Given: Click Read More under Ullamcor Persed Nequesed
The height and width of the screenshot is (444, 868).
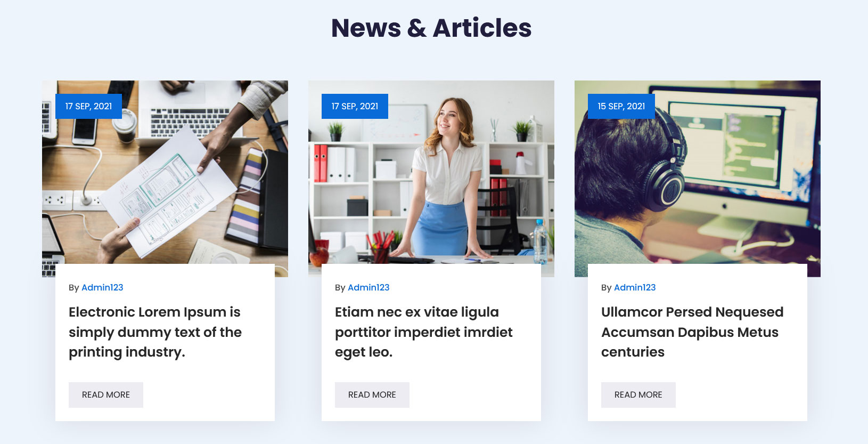Looking at the screenshot, I should point(638,395).
